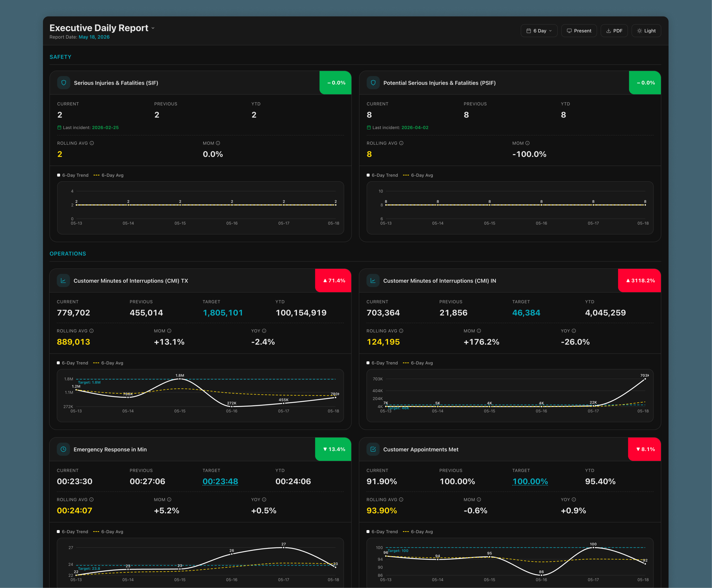Click info icon beside CMI IN YOY
The image size is (712, 588).
[574, 331]
